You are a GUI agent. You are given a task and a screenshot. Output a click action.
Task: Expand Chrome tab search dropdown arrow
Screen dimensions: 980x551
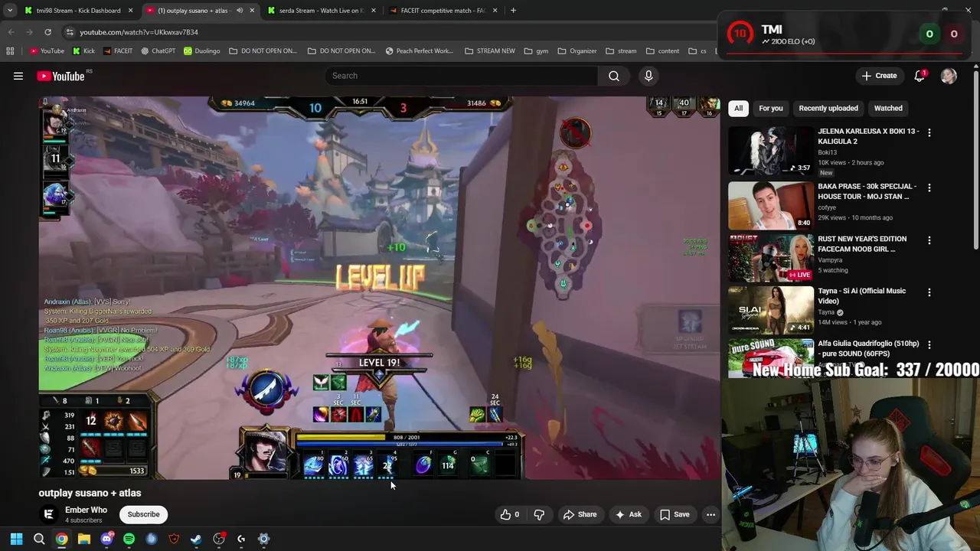pos(10,11)
